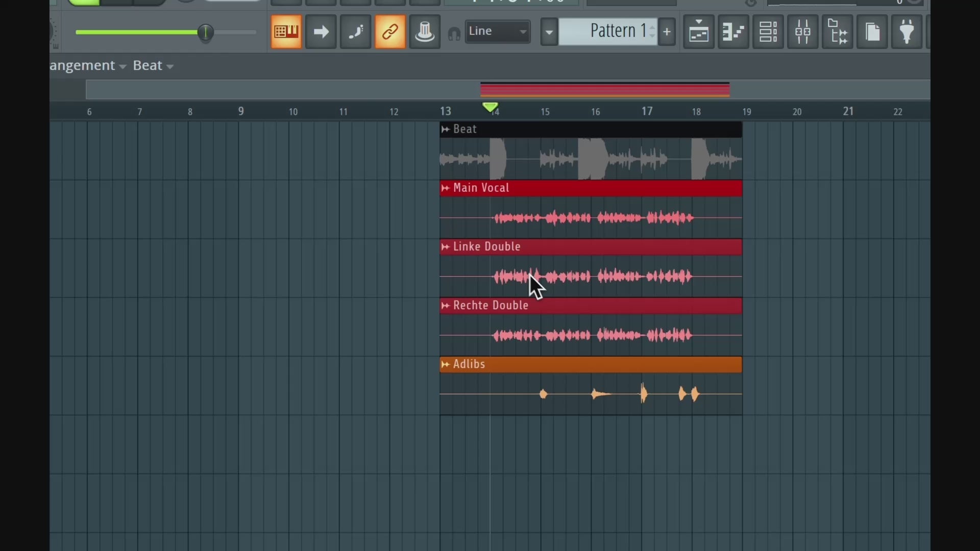The width and height of the screenshot is (980, 551).
Task: Open the plugin picker plug icon
Action: coord(907,32)
